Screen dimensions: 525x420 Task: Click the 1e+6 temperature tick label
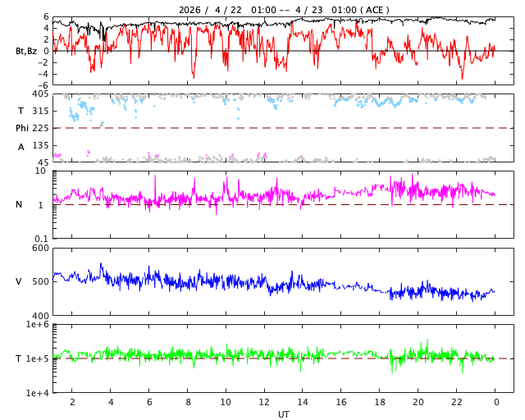click(37, 325)
